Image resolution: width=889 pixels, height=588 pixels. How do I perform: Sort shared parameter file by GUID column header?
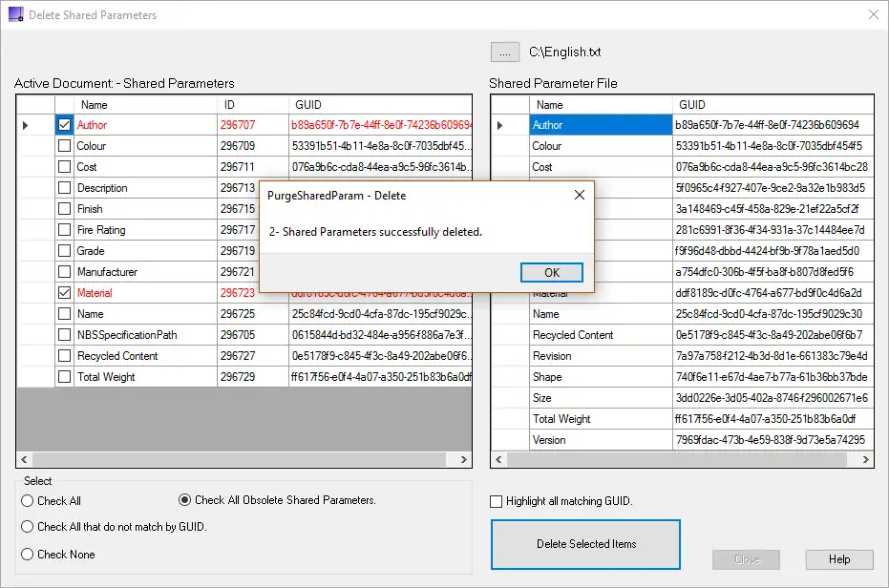(692, 104)
